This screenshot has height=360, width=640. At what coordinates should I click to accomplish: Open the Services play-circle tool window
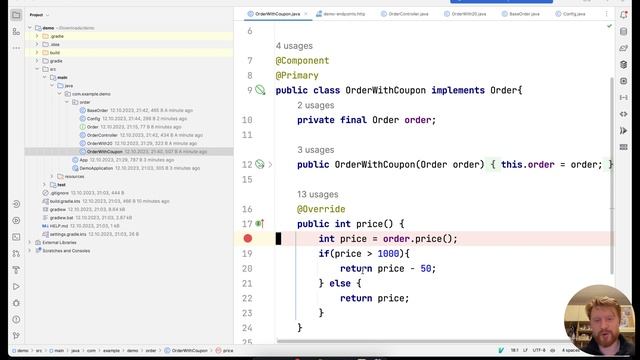click(16, 220)
